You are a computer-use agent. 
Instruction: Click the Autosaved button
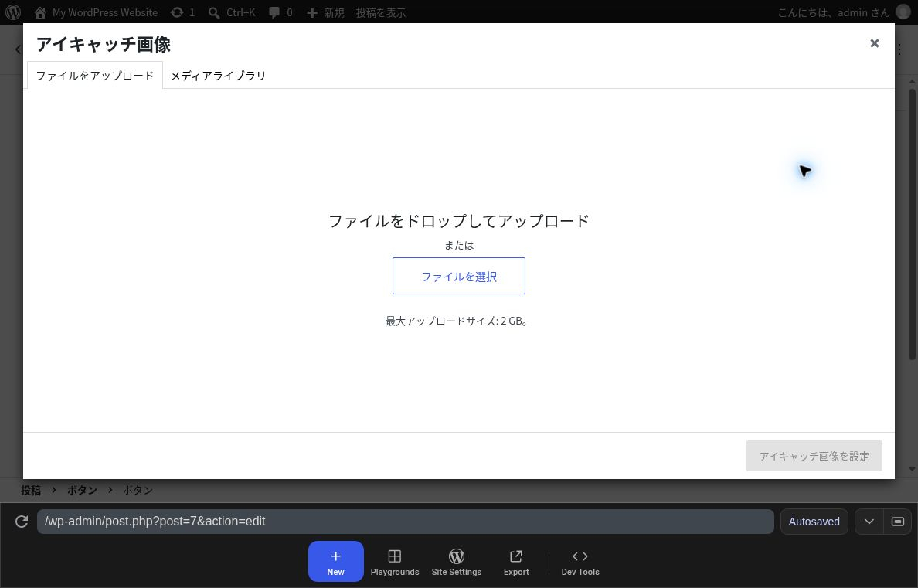(814, 522)
